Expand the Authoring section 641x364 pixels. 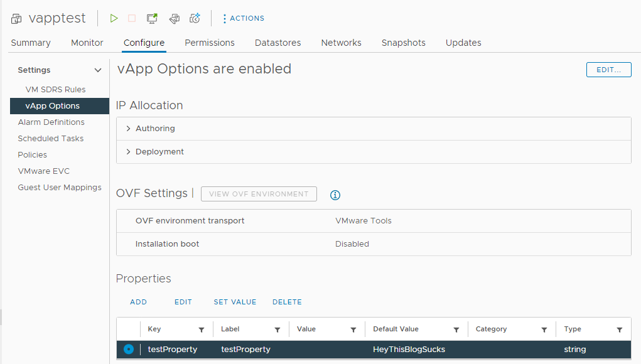[x=129, y=129]
